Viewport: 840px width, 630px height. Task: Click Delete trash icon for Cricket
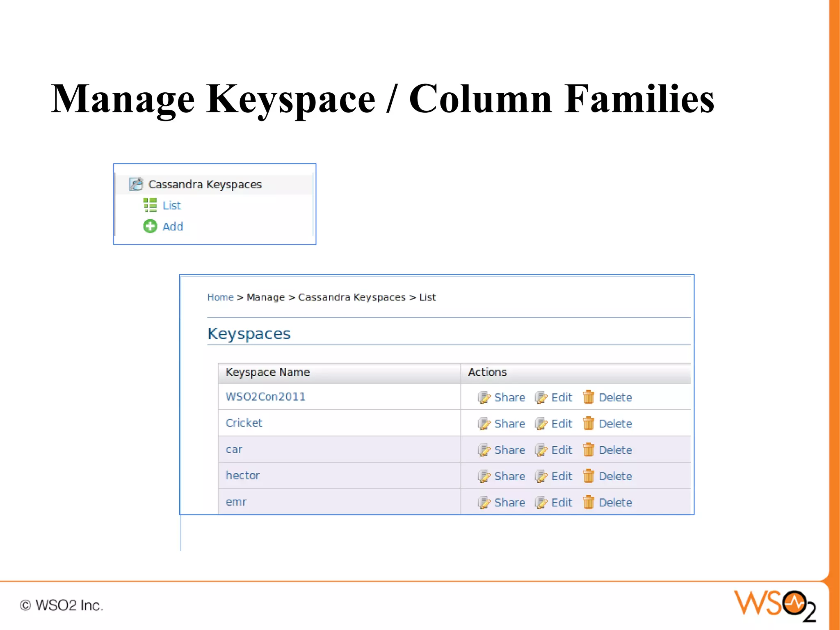[589, 423]
